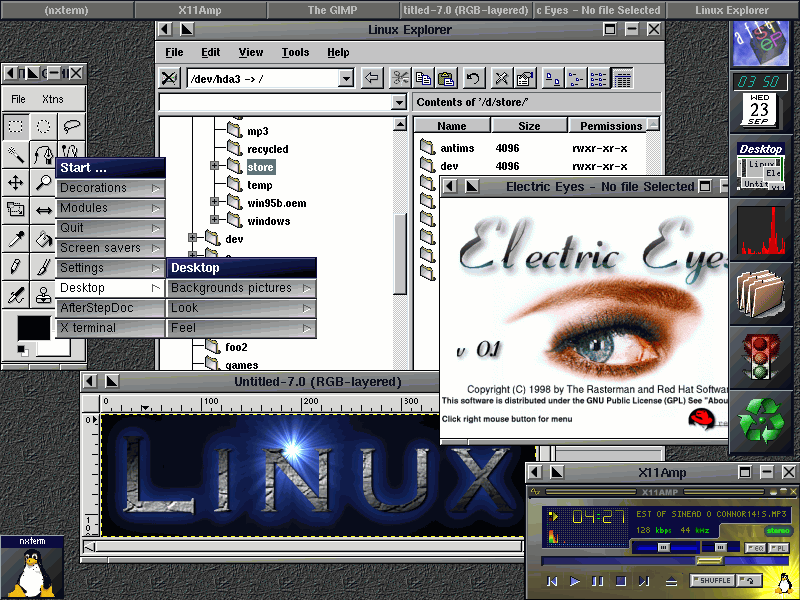Pick the GIMP magnify (zoom) tool
This screenshot has width=800, height=600.
point(44,182)
